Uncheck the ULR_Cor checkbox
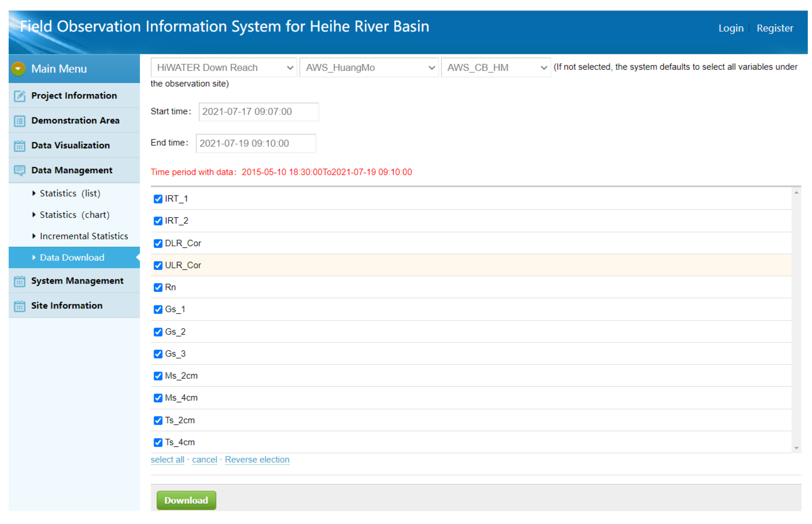 [158, 266]
